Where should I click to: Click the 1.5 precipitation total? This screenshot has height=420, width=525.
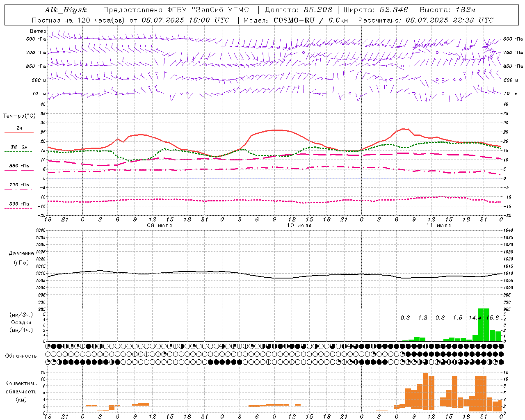[x=457, y=317]
